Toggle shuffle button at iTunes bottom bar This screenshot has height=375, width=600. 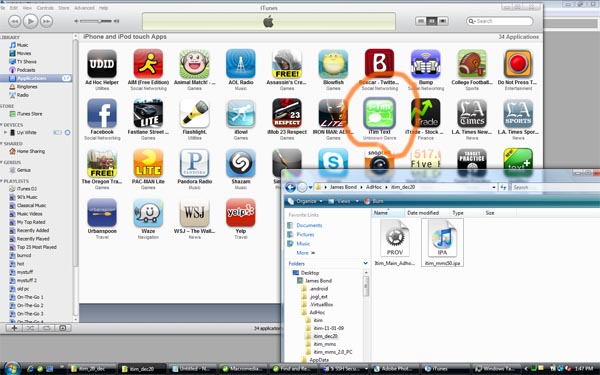[x=30, y=328]
